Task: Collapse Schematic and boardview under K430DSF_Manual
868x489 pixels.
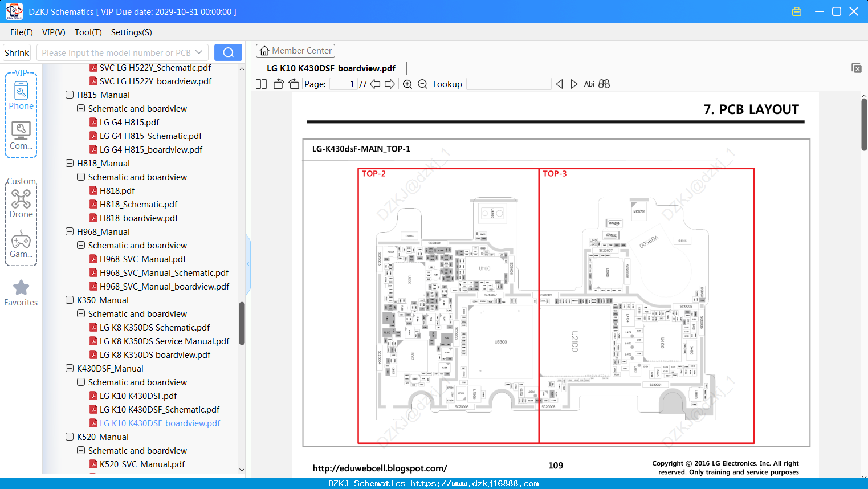Action: click(x=81, y=382)
